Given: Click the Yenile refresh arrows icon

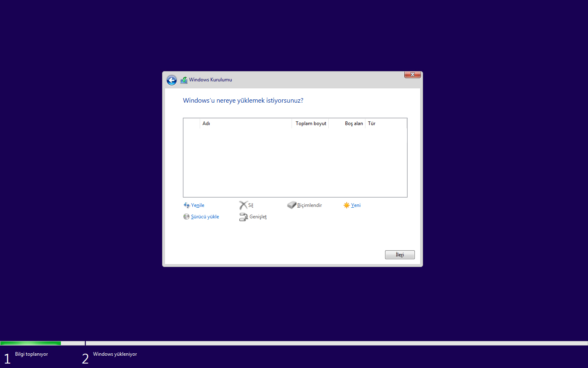Looking at the screenshot, I should pyautogui.click(x=187, y=205).
